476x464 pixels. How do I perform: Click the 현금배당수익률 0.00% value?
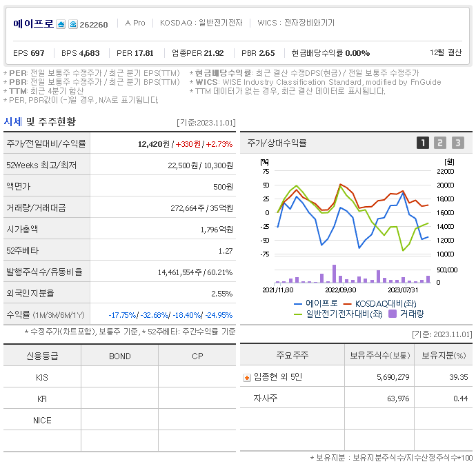coord(330,53)
